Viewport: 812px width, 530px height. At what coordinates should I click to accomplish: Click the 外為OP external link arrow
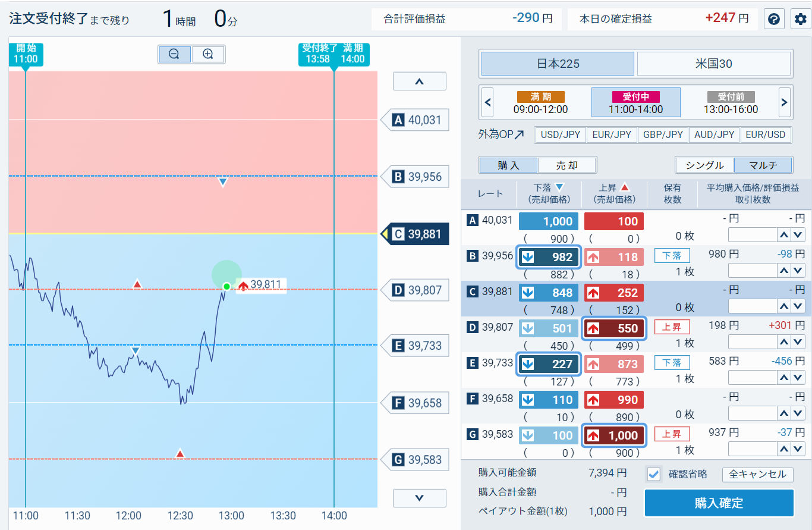point(519,135)
